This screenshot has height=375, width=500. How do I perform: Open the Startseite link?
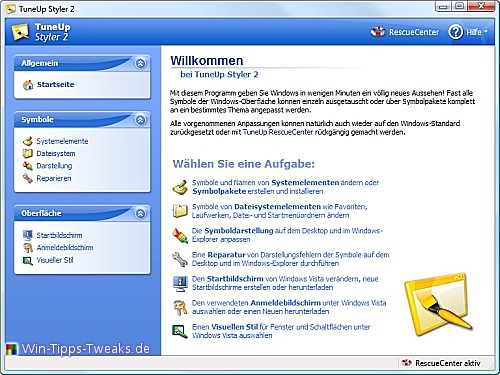pos(55,85)
